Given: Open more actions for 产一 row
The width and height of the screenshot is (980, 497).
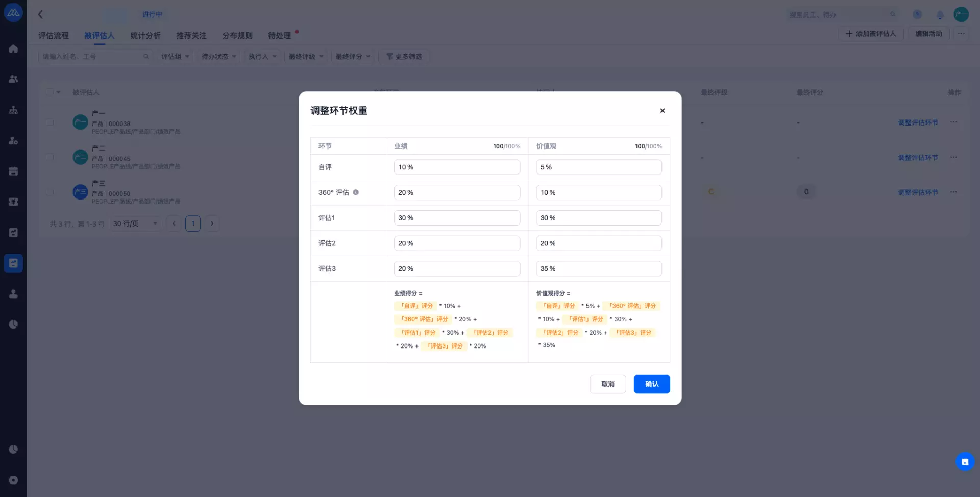Looking at the screenshot, I should coord(953,122).
